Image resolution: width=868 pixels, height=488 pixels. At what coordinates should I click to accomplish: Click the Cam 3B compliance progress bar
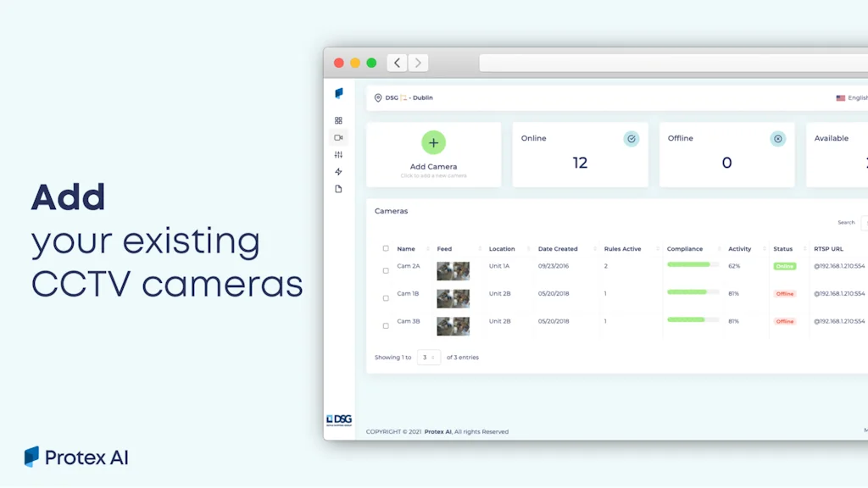(x=693, y=319)
